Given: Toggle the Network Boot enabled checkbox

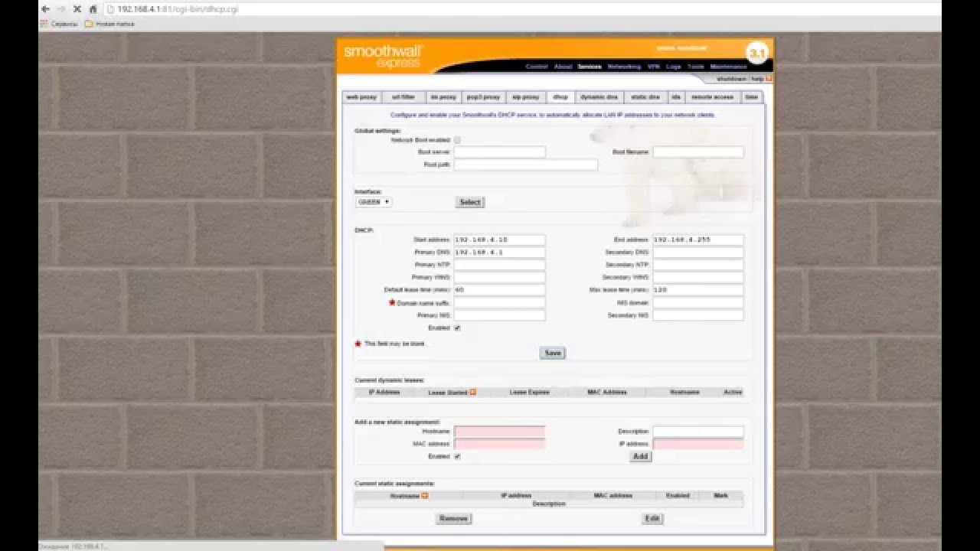Looking at the screenshot, I should (x=457, y=140).
